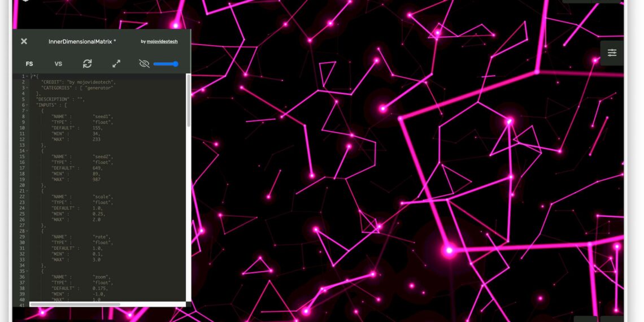Screen dimensions: 644x322
Task: Adjust the blue editor opacity slider
Action: click(x=166, y=64)
